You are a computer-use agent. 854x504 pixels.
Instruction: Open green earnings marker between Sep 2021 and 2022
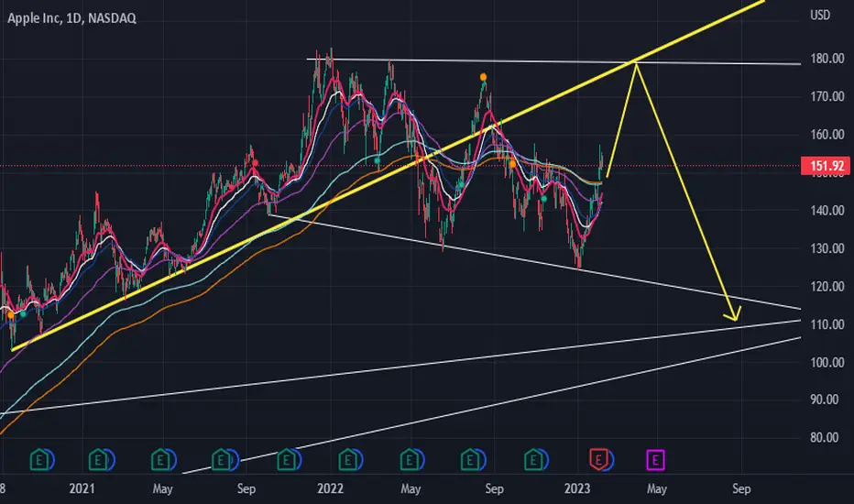[x=287, y=459]
